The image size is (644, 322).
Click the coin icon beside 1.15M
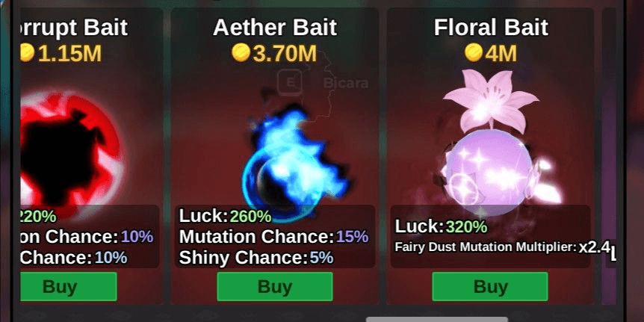(x=27, y=53)
